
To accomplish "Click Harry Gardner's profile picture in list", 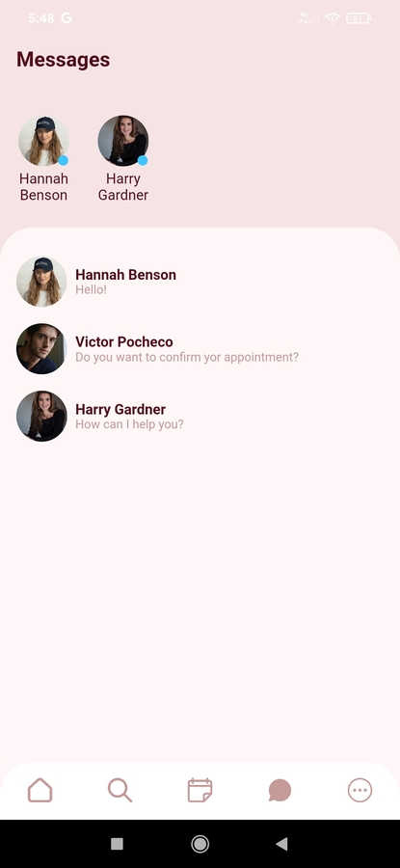I will pos(41,417).
